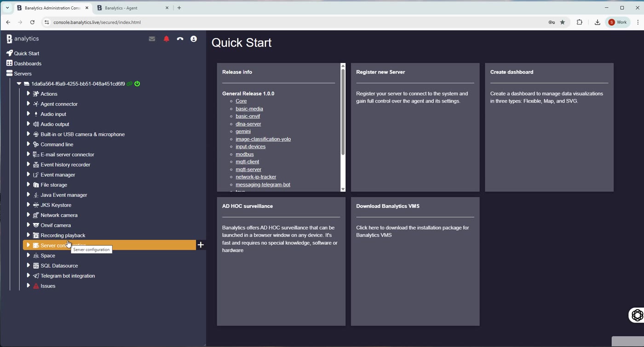The width and height of the screenshot is (644, 347).
Task: Expand the File storage node
Action: click(28, 185)
